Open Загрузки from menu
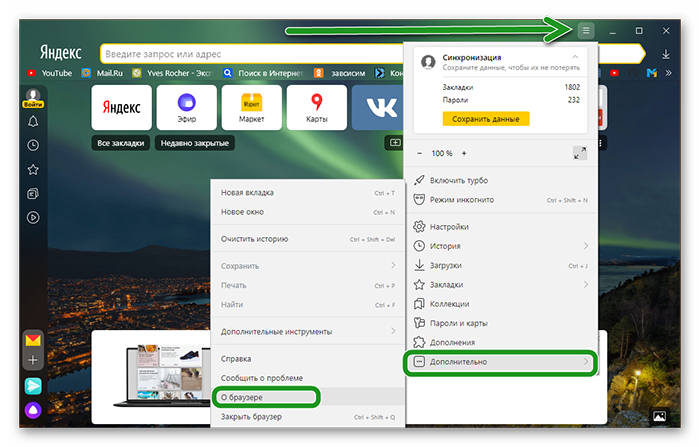This screenshot has height=447, width=700. (x=500, y=265)
